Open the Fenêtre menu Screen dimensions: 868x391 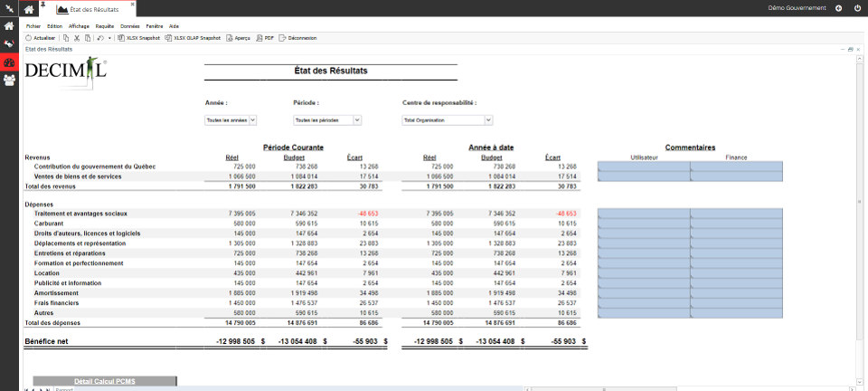pos(155,26)
